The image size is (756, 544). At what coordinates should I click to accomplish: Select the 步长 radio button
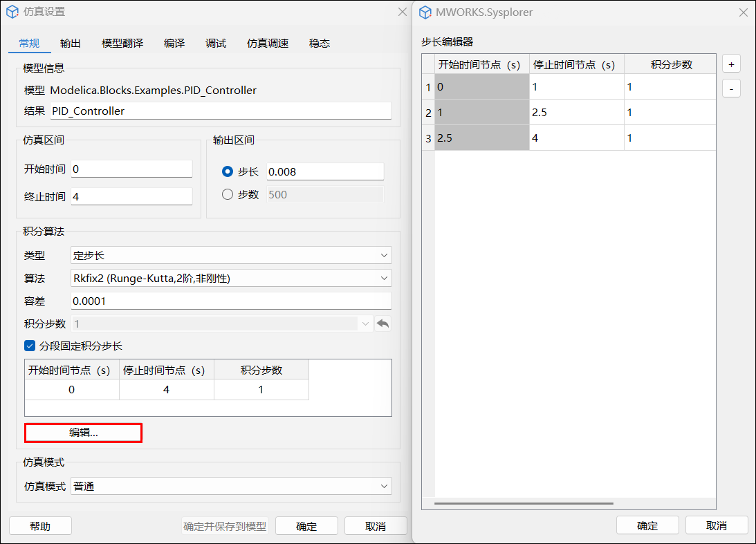click(x=228, y=171)
